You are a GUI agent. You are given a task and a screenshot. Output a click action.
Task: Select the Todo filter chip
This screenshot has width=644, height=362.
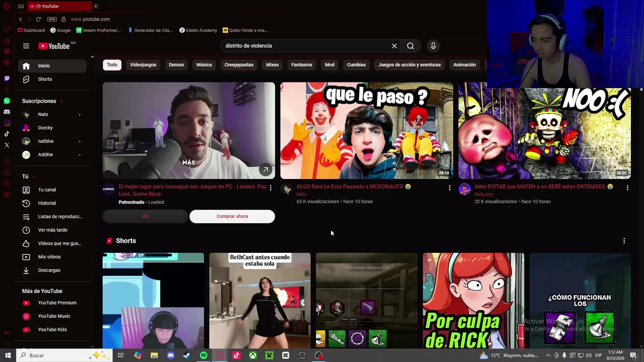pyautogui.click(x=112, y=65)
